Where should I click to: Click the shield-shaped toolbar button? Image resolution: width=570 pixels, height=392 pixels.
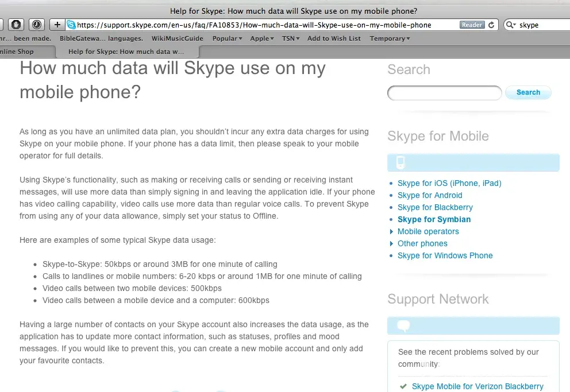[16, 25]
